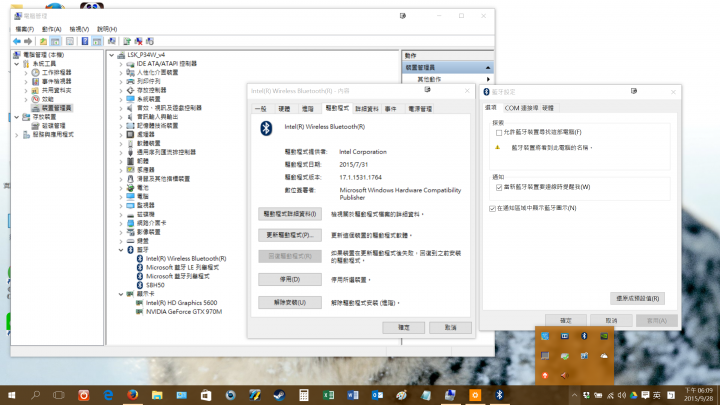Expand 其他動作 submenu arrow in Actions pane
Viewport: 720px width, 405px height.
point(488,79)
